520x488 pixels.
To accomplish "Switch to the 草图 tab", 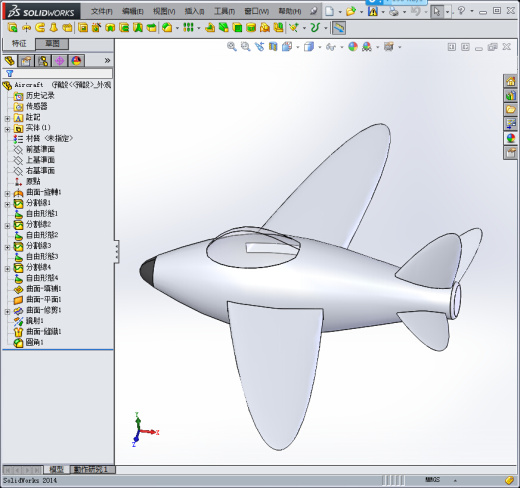I will 52,43.
